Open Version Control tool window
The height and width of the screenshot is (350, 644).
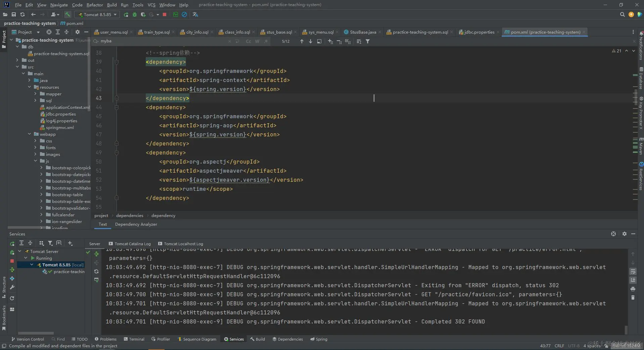coord(28,339)
